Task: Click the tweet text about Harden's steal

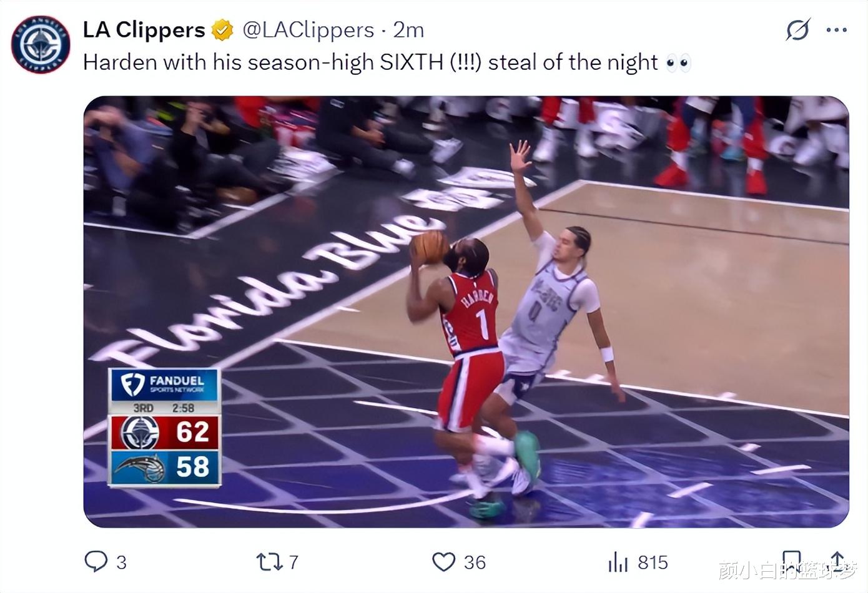Action: [x=387, y=62]
